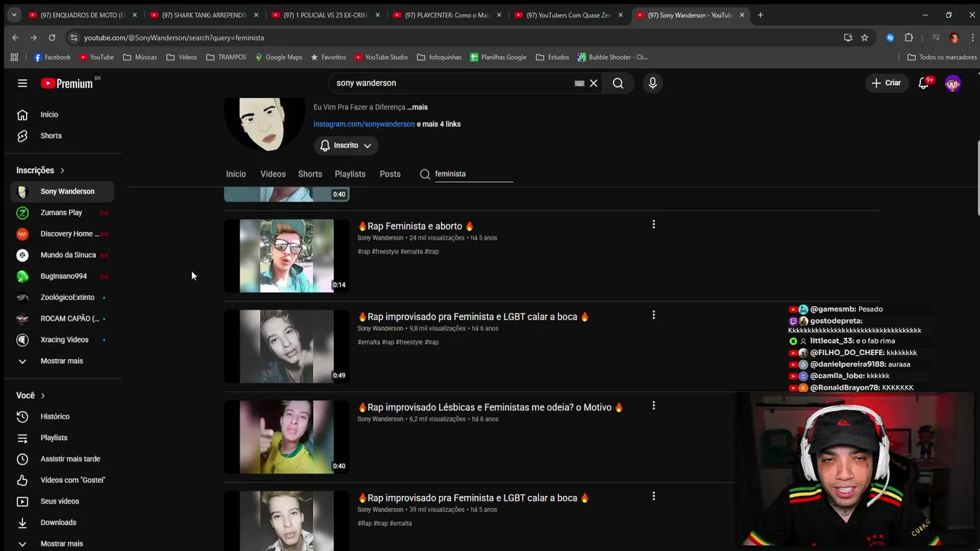The width and height of the screenshot is (980, 551).
Task: Open Sony Wanderson subscription channel
Action: [x=63, y=191]
